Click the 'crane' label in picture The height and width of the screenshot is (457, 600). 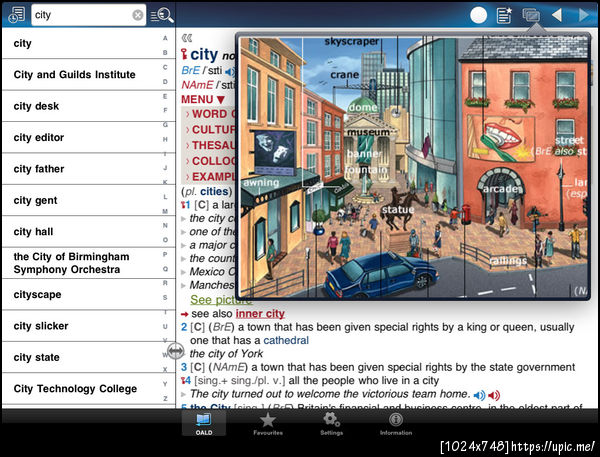(x=345, y=75)
